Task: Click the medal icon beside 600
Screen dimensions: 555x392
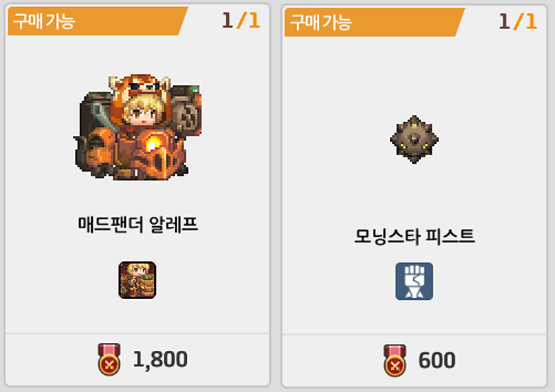Action: click(395, 360)
